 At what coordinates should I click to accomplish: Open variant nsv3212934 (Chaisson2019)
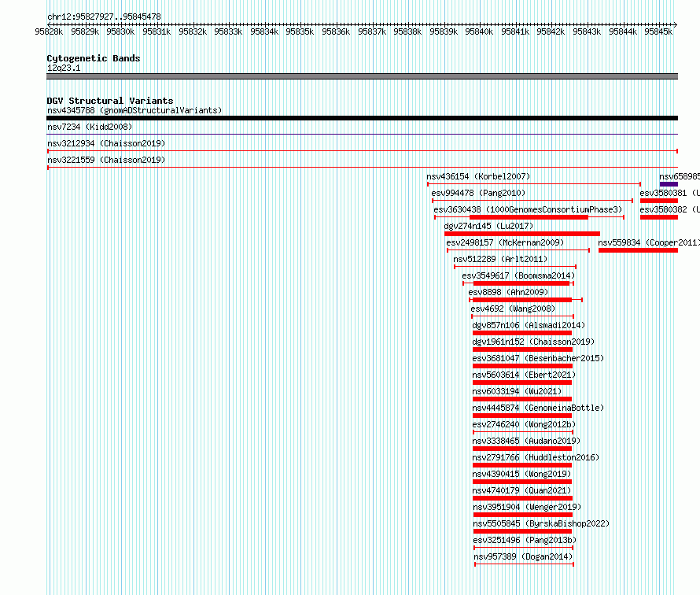click(x=106, y=143)
